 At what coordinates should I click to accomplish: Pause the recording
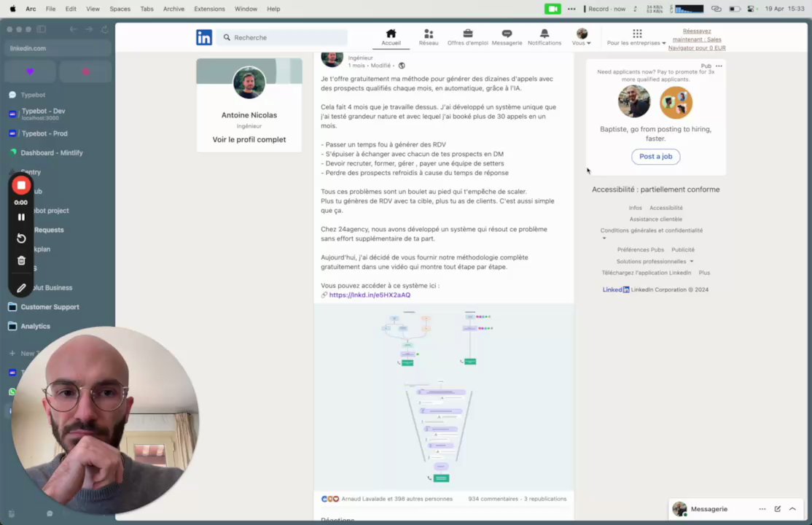click(x=21, y=217)
